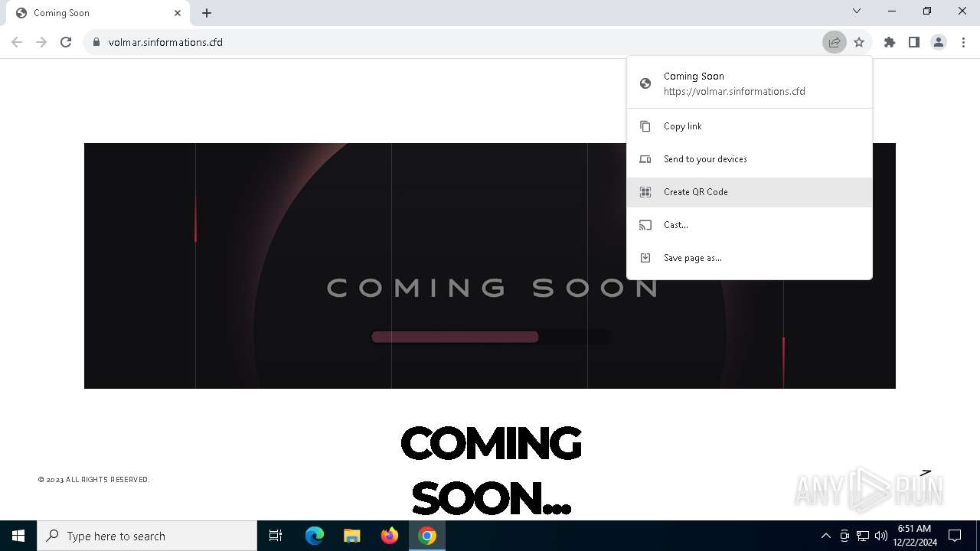Choose Copy link from the share menu

tap(749, 126)
